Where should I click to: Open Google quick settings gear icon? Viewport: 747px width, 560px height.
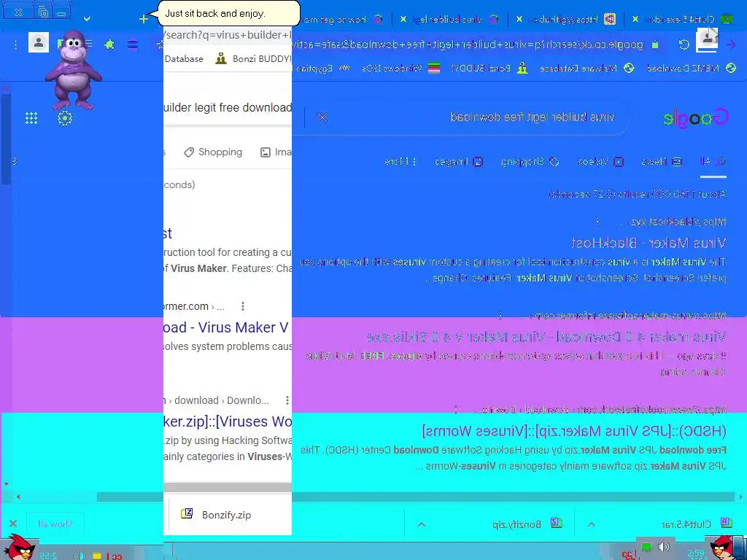click(x=65, y=118)
